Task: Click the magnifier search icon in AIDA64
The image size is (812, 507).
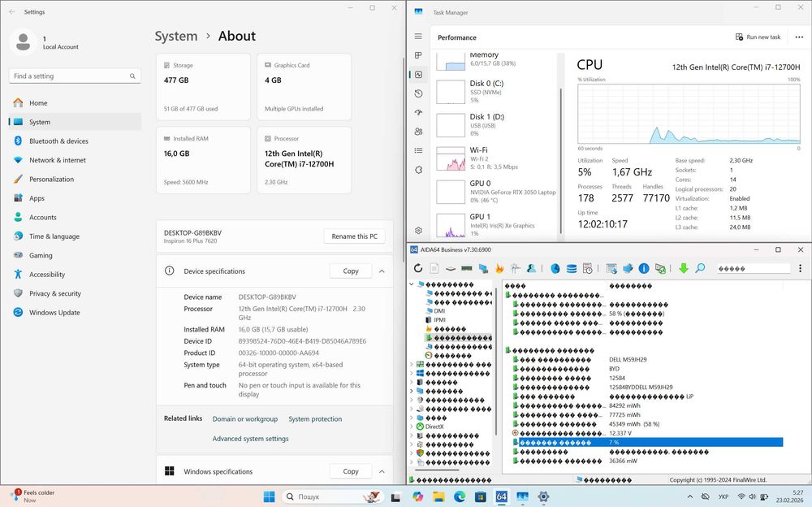Action: tap(700, 268)
